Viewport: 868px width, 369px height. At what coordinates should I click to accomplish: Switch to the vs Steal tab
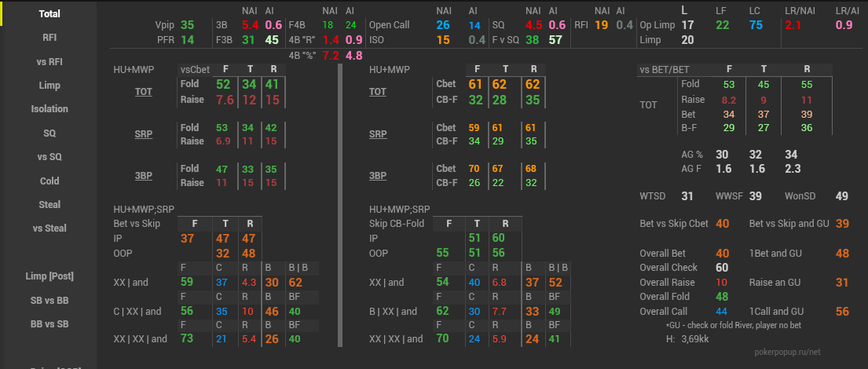click(49, 228)
